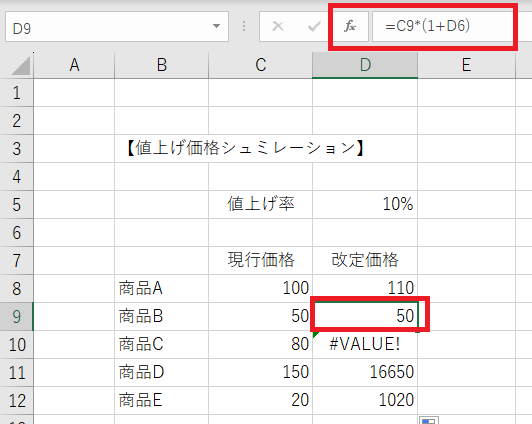Select column A header

tap(74, 65)
